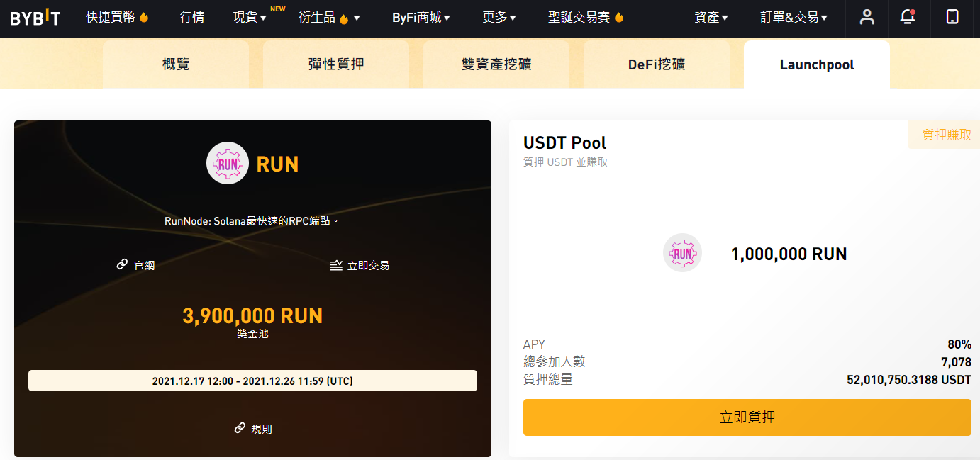Click the 1,000,000 RUN reward amount
The width and height of the screenshot is (980, 460).
[789, 254]
